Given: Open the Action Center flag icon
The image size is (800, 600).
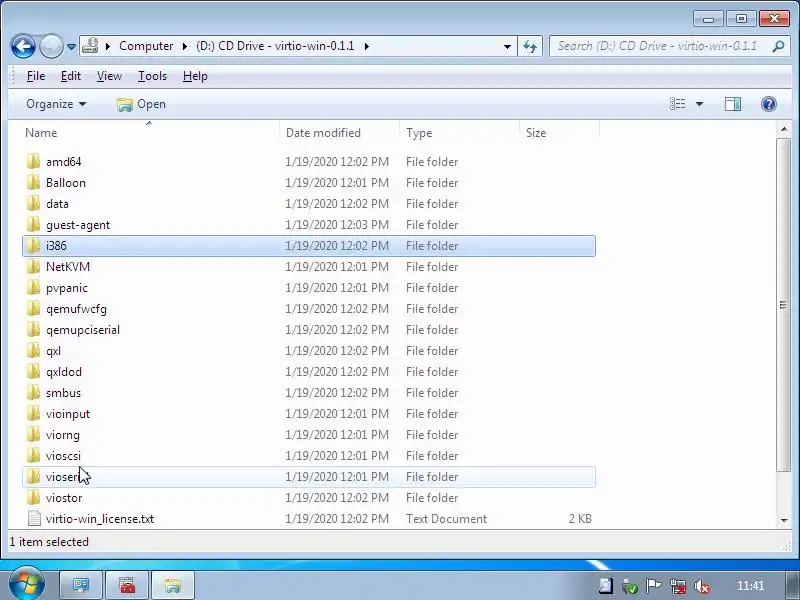Looking at the screenshot, I should coord(654,586).
